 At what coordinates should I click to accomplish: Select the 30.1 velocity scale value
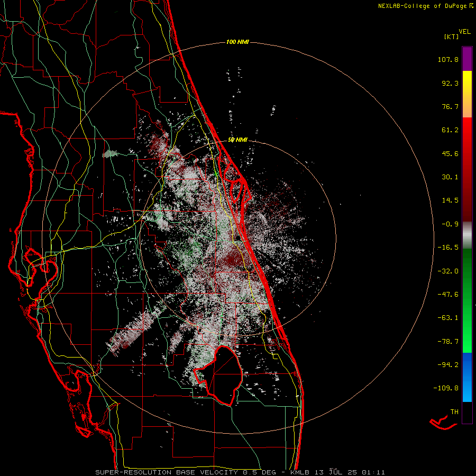click(450, 177)
